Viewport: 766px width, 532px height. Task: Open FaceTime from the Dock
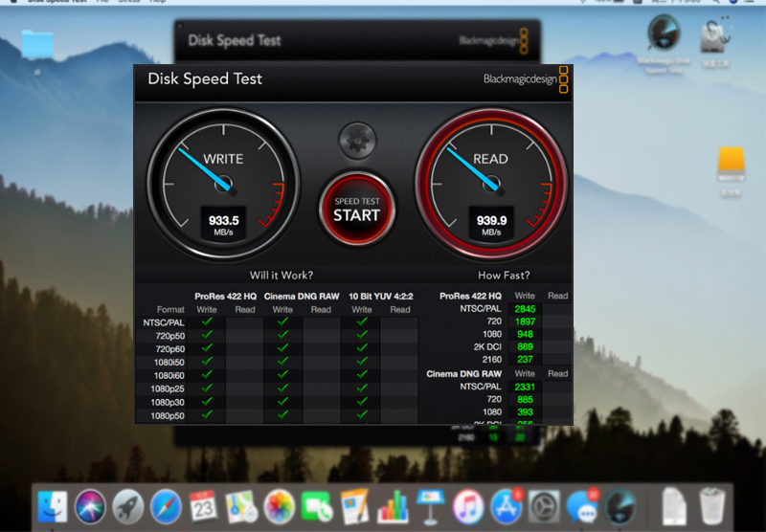(317, 506)
